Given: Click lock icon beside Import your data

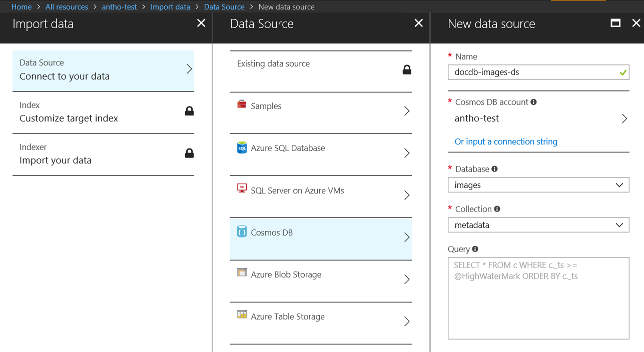Looking at the screenshot, I should tap(189, 153).
